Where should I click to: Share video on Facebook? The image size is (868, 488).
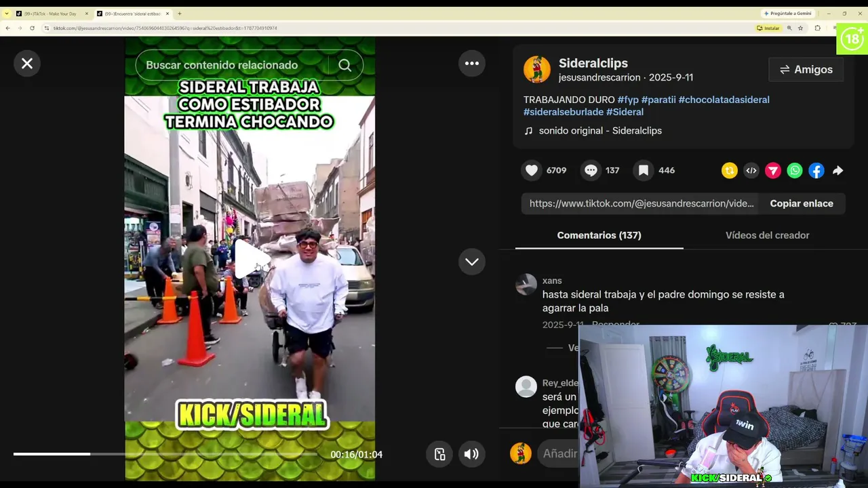816,171
